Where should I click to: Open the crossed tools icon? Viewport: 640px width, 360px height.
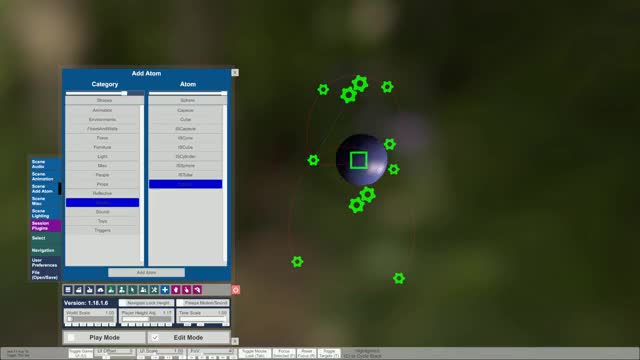(154, 290)
